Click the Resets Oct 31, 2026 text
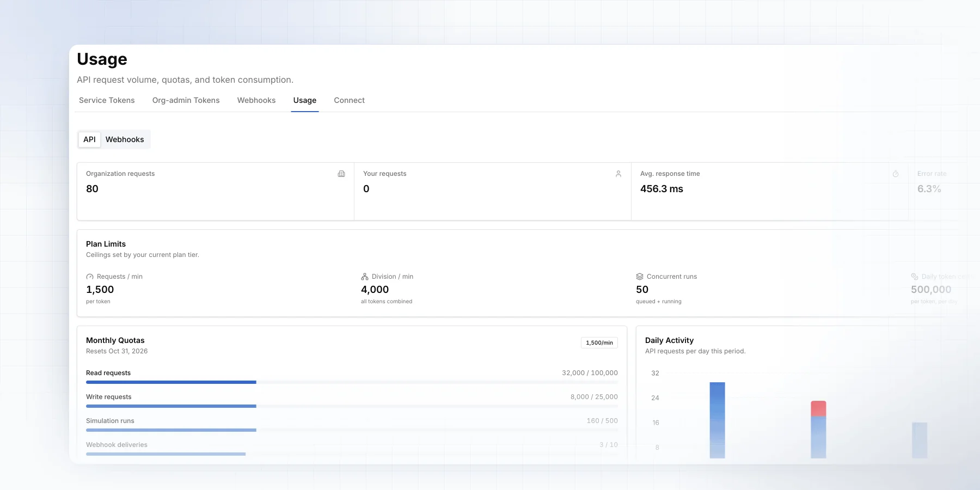The width and height of the screenshot is (980, 490). point(117,351)
